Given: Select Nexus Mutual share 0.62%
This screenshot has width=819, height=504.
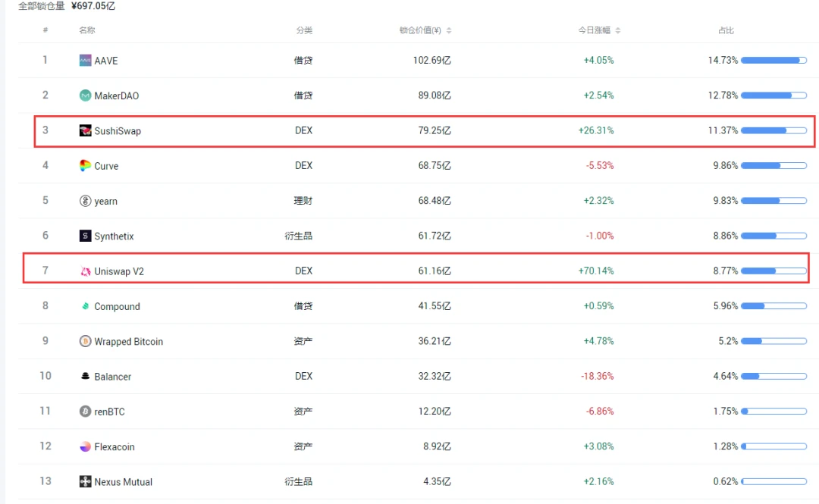Looking at the screenshot, I should coord(726,481).
